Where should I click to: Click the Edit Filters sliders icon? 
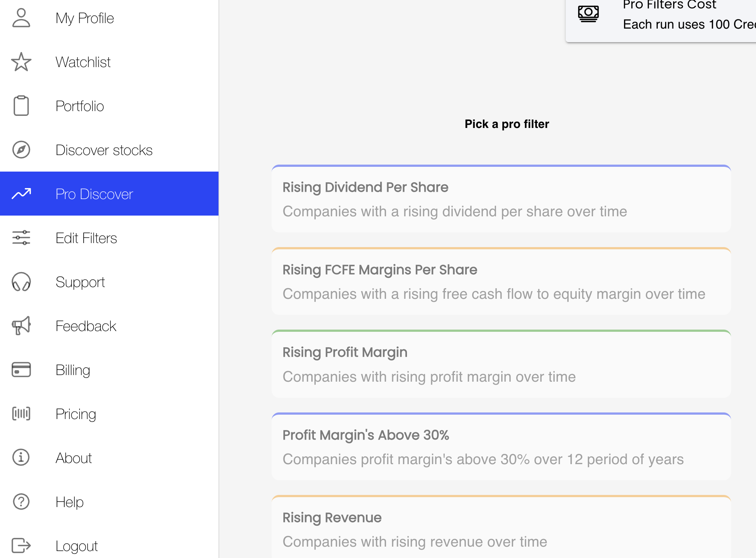21,238
